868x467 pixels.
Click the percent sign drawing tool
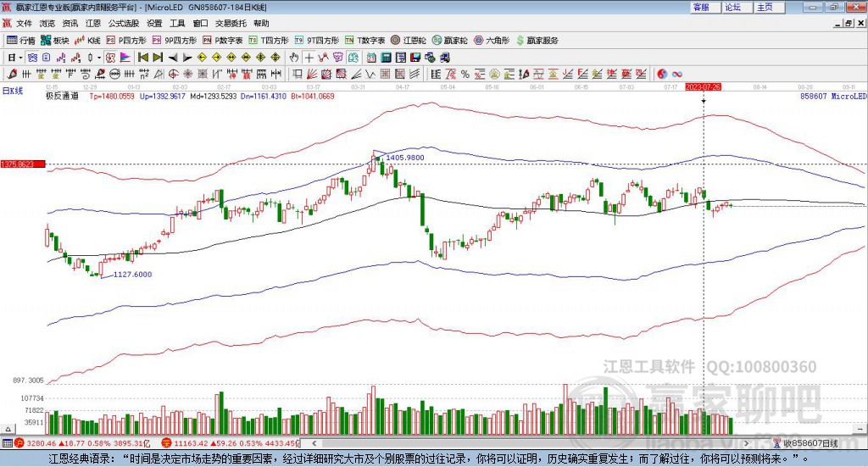coord(465,74)
